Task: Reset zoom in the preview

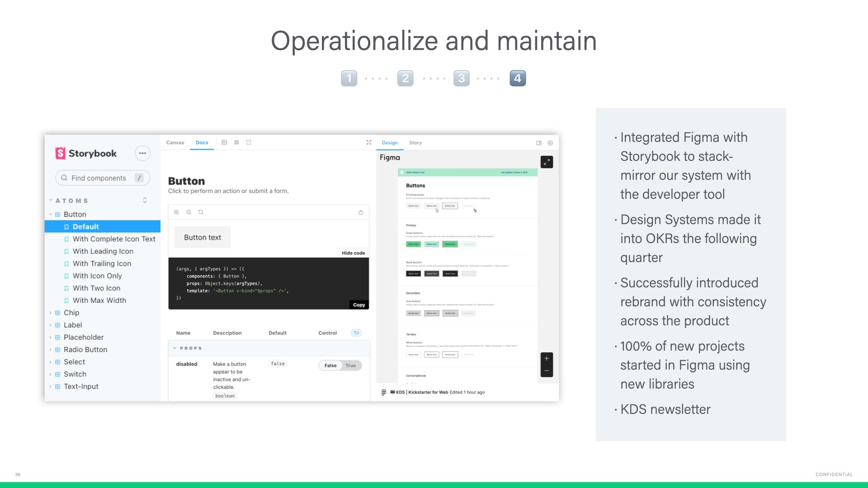Action: click(201, 212)
